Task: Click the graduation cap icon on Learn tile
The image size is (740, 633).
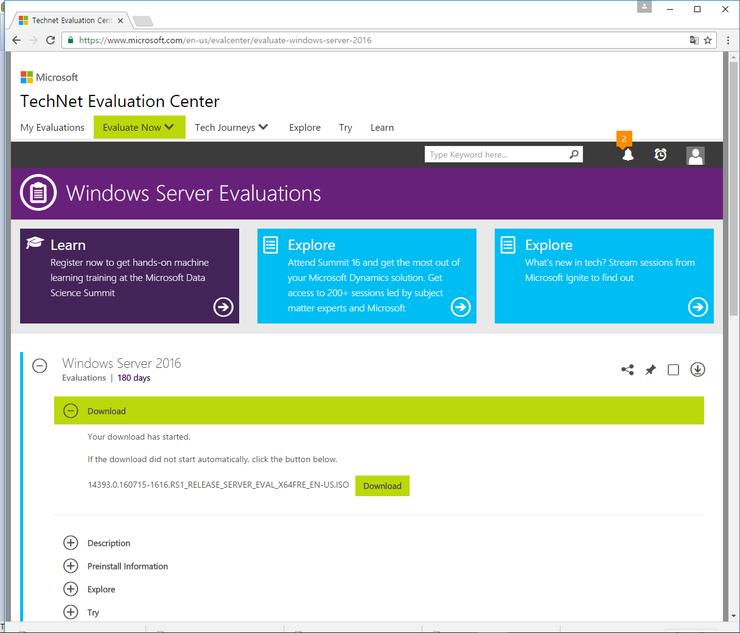Action: pyautogui.click(x=35, y=243)
